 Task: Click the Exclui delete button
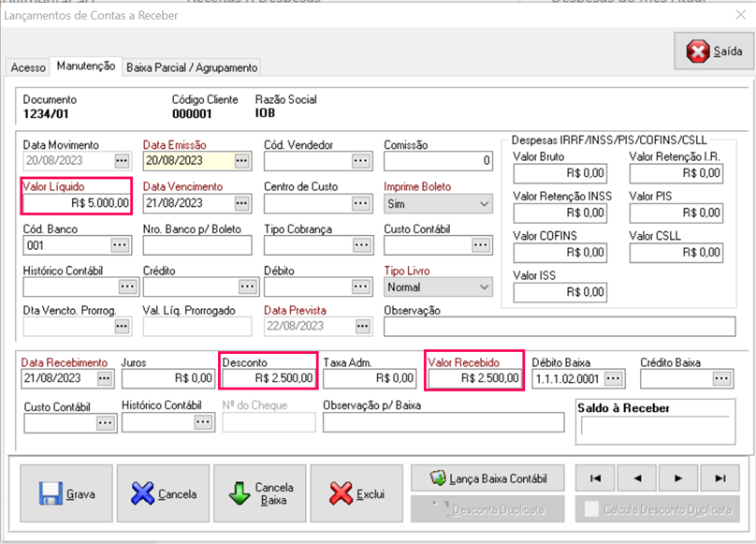pos(357,493)
